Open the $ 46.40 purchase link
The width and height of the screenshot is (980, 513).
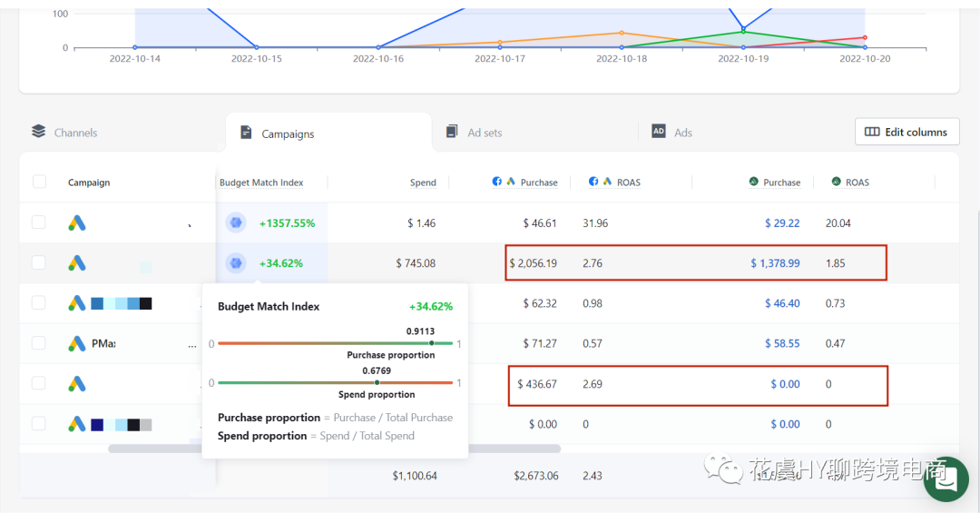pyautogui.click(x=782, y=303)
